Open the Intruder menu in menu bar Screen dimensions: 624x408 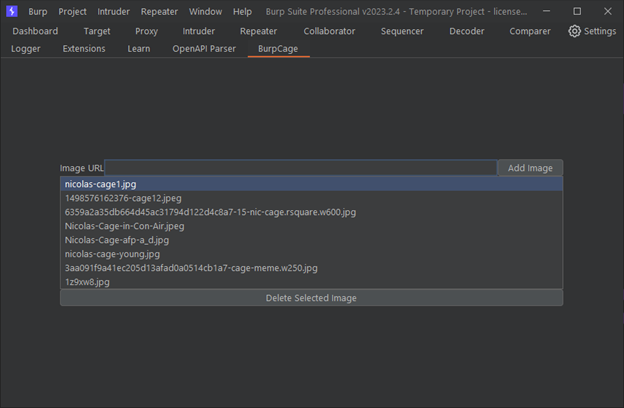[x=113, y=12]
